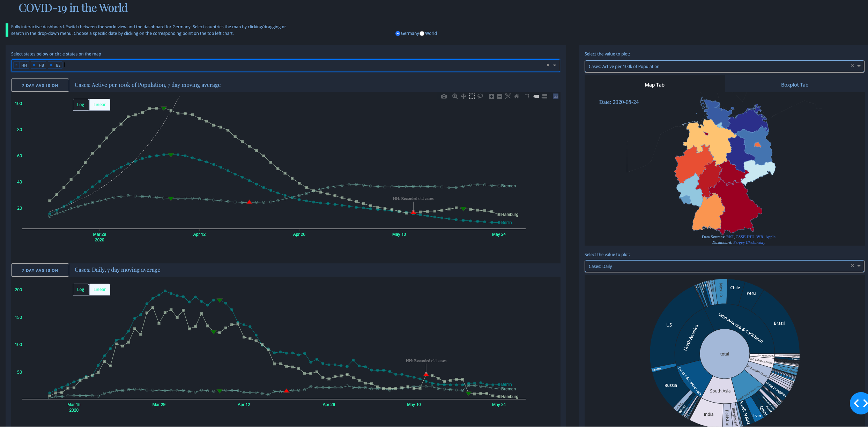Open the states selection dropdown arrow
868x427 pixels.
pos(555,65)
